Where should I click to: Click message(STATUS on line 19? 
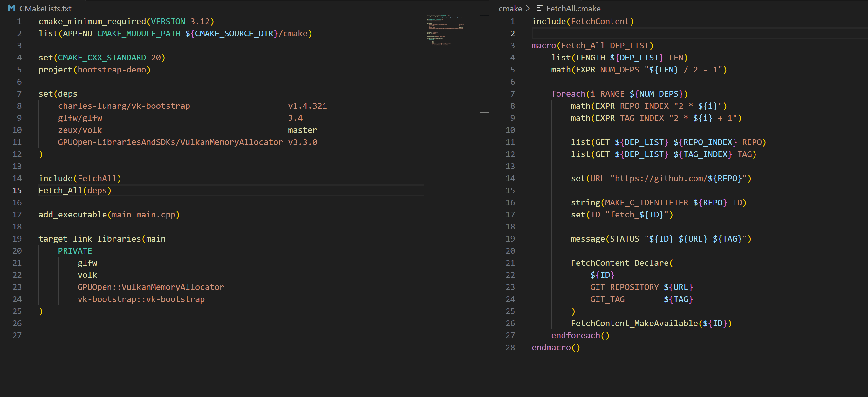coord(605,239)
